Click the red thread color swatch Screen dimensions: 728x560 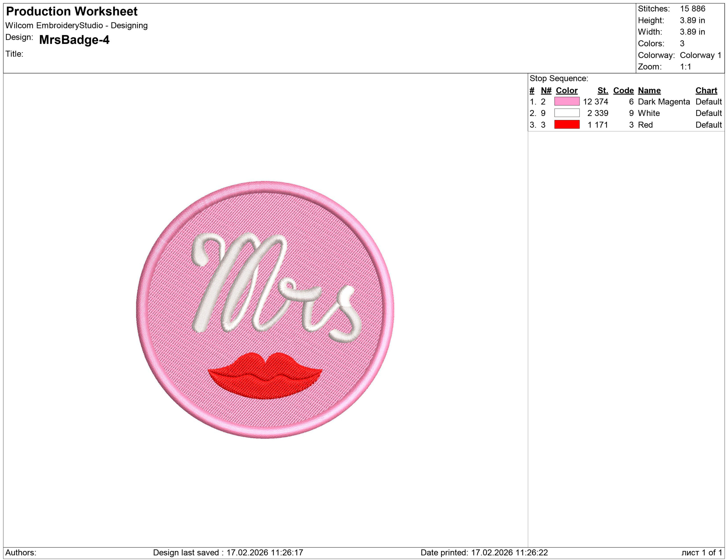pos(567,125)
